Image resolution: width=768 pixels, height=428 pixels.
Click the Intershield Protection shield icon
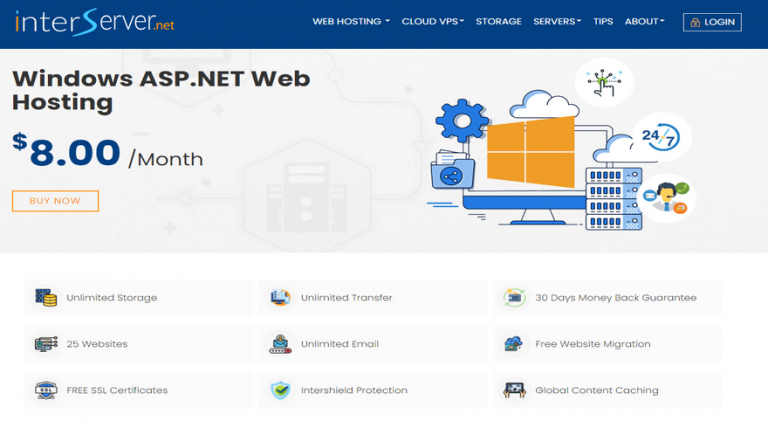[280, 390]
